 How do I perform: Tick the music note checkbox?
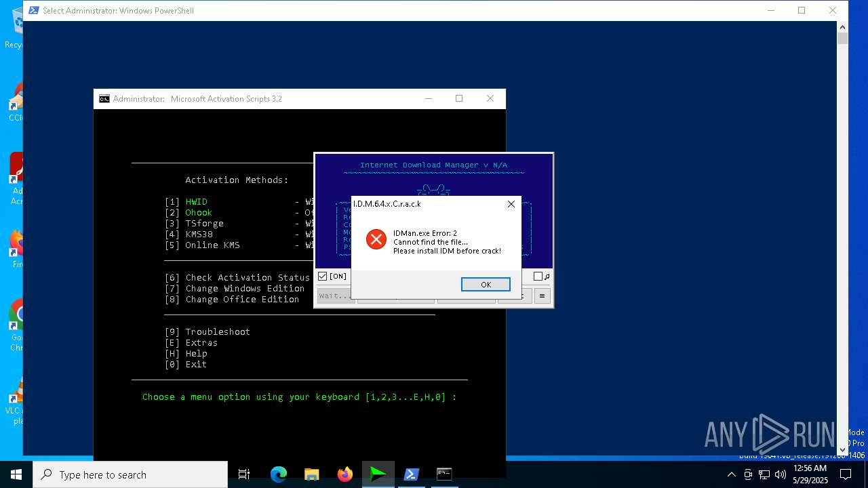point(538,276)
